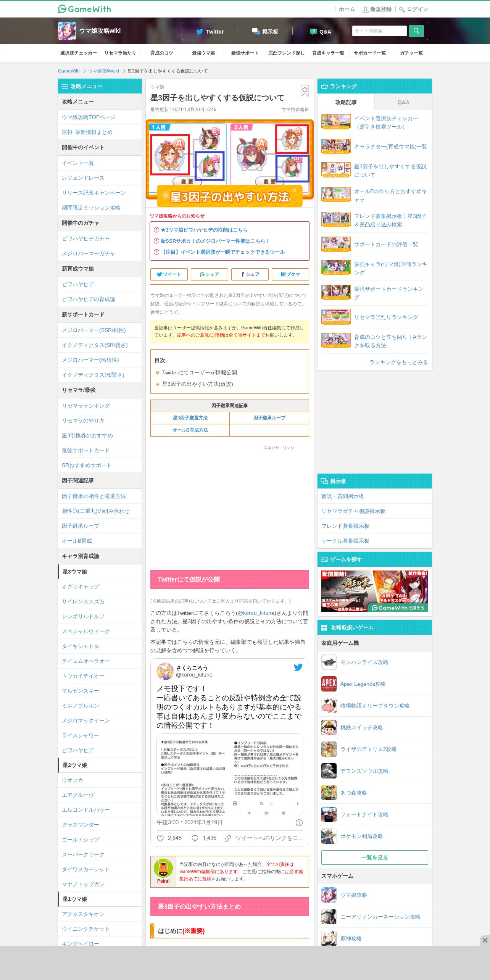The height and width of the screenshot is (980, 490).
Task: Open ランキングをもっとみる link
Action: (x=398, y=362)
